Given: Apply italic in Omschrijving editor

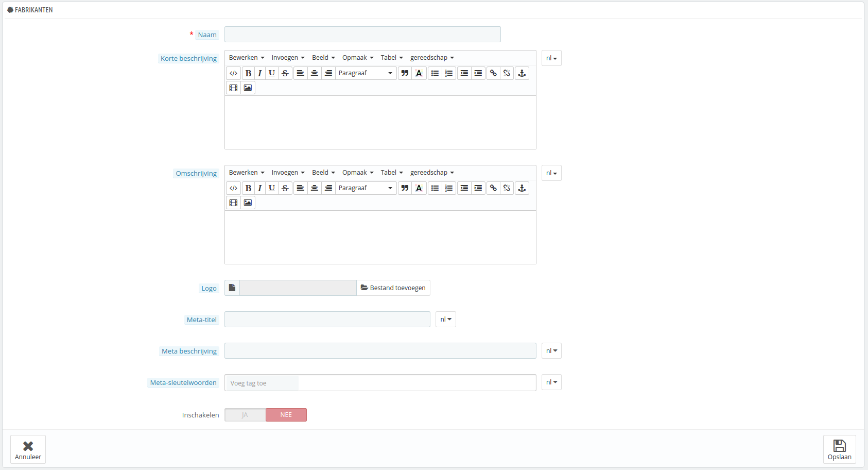Looking at the screenshot, I should coord(260,188).
